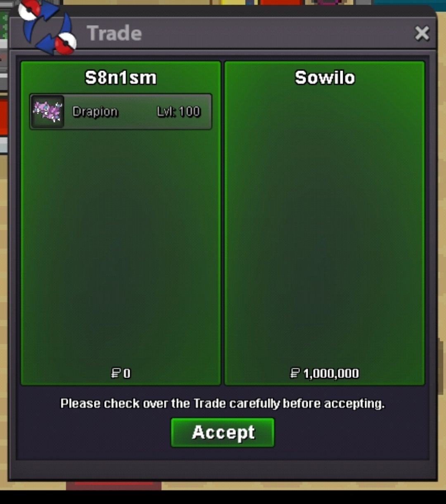This screenshot has width=446, height=504.
Task: Click the Trade window title text
Action: 114,33
